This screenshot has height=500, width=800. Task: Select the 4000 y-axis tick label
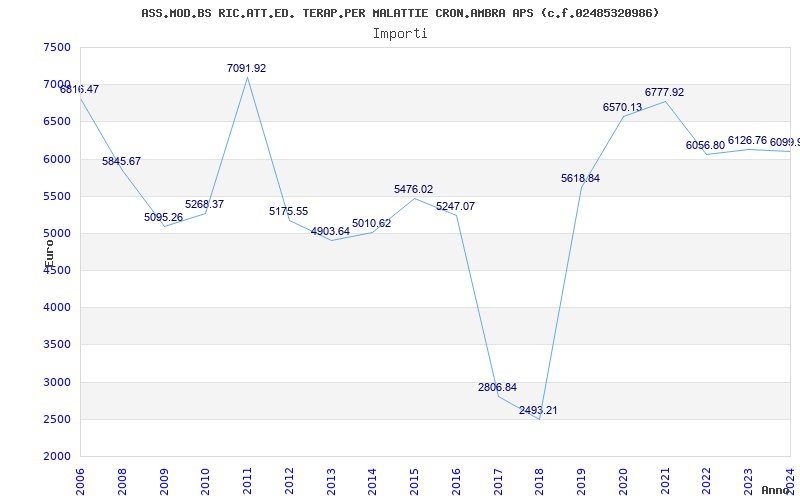(57, 308)
